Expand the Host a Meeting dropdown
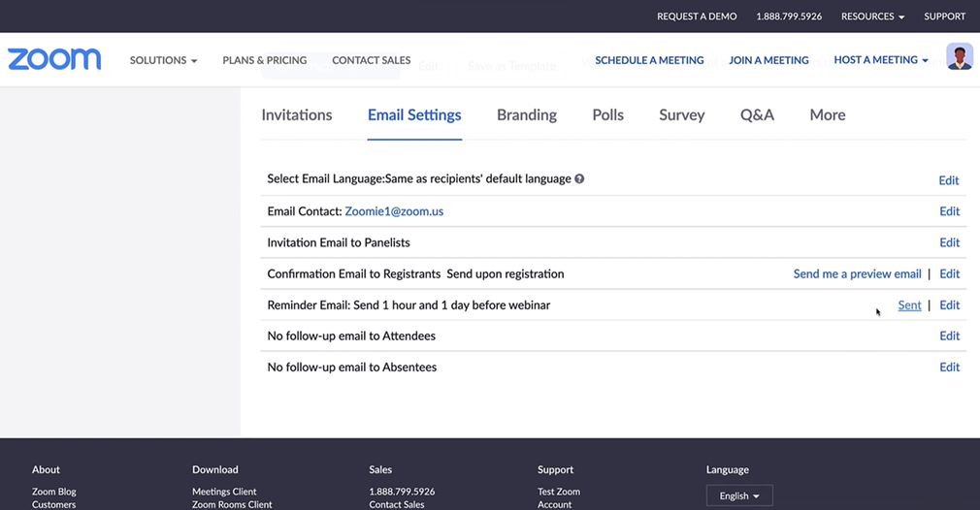This screenshot has width=980, height=510. (x=881, y=60)
